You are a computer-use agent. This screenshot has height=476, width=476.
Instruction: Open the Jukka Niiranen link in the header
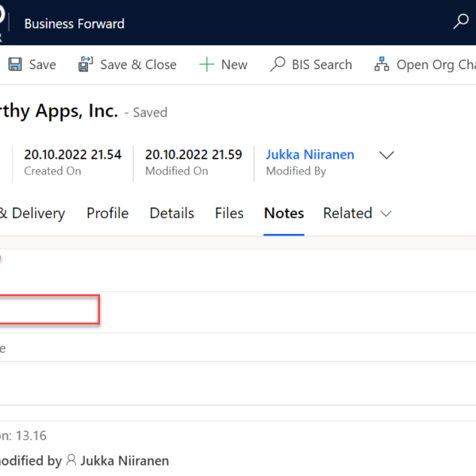[309, 155]
